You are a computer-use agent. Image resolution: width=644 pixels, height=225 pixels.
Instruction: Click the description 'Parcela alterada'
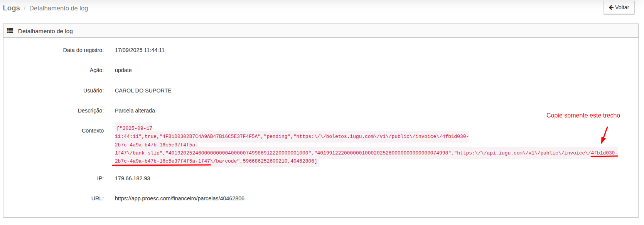[135, 111]
